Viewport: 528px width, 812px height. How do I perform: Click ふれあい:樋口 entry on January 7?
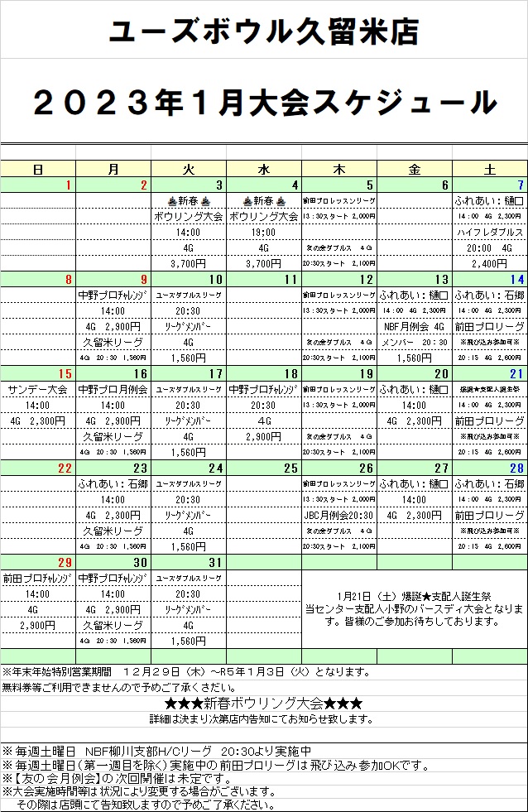pos(490,201)
